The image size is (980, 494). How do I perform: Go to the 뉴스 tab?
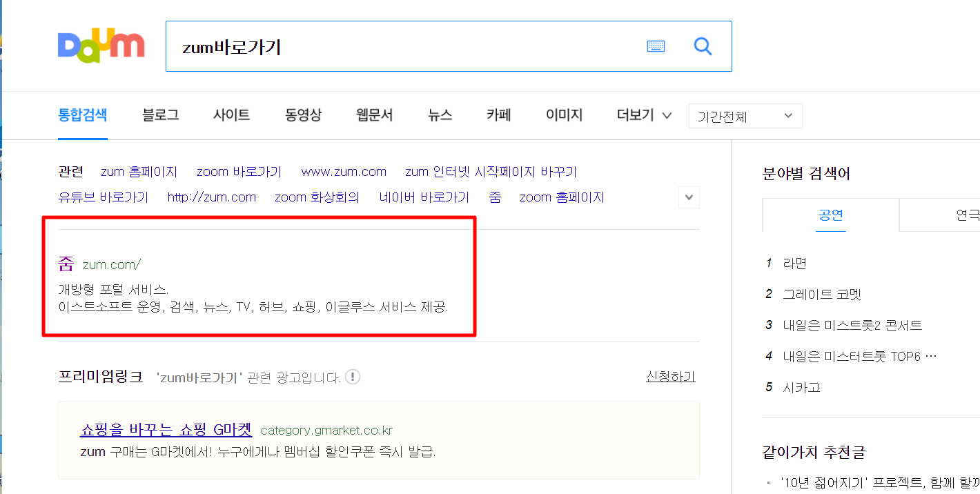coord(440,115)
